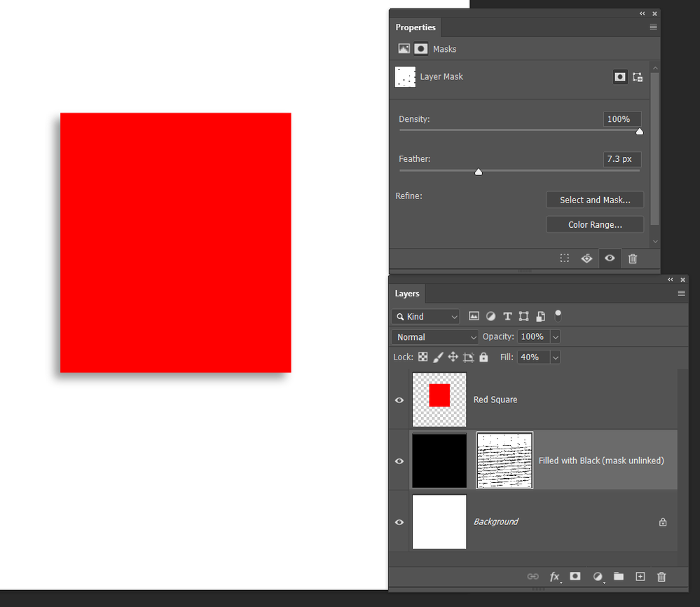Close the Properties panel
Screen dimensions: 700x607
click(654, 14)
